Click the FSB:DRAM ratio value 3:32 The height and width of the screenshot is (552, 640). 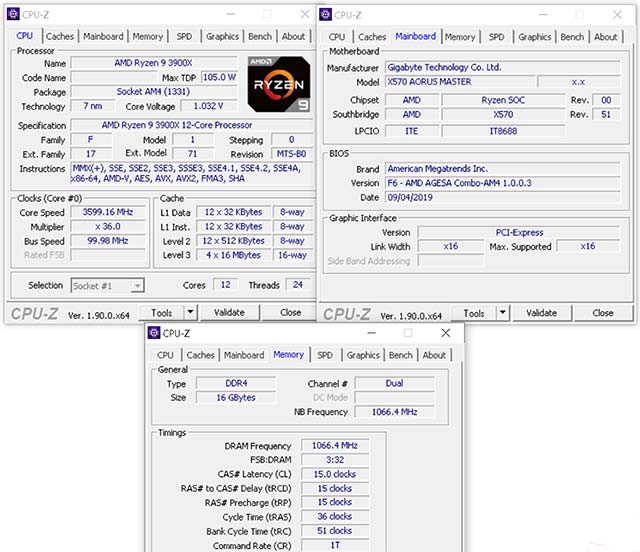(x=335, y=460)
